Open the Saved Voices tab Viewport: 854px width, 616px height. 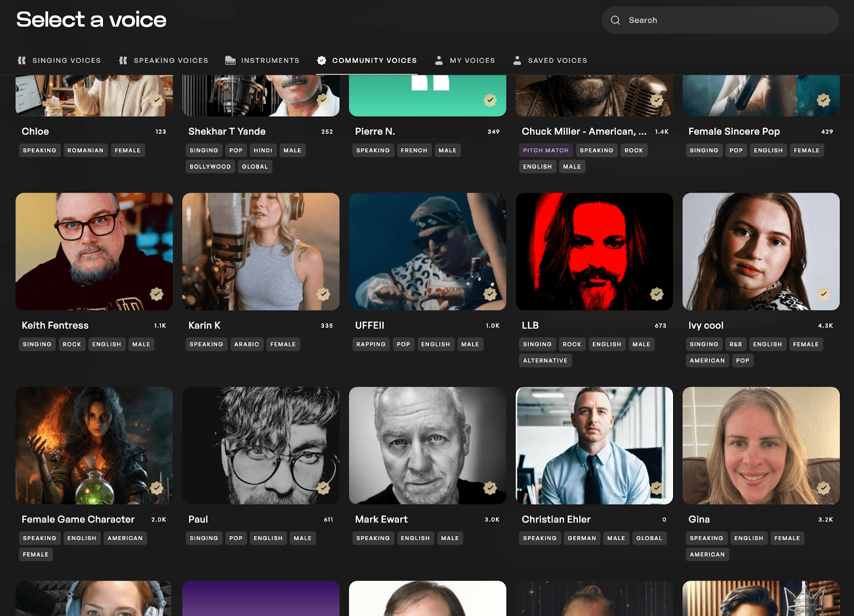click(x=557, y=60)
